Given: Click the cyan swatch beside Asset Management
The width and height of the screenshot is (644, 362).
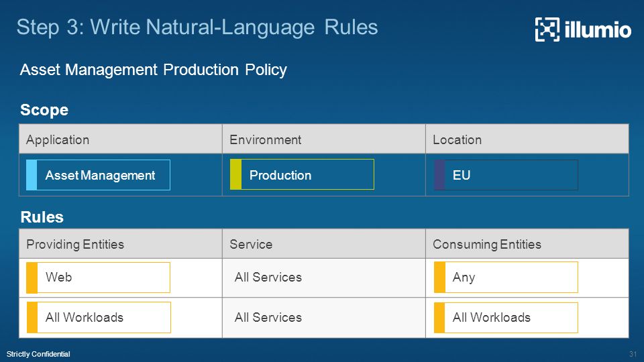Looking at the screenshot, I should click(x=32, y=175).
